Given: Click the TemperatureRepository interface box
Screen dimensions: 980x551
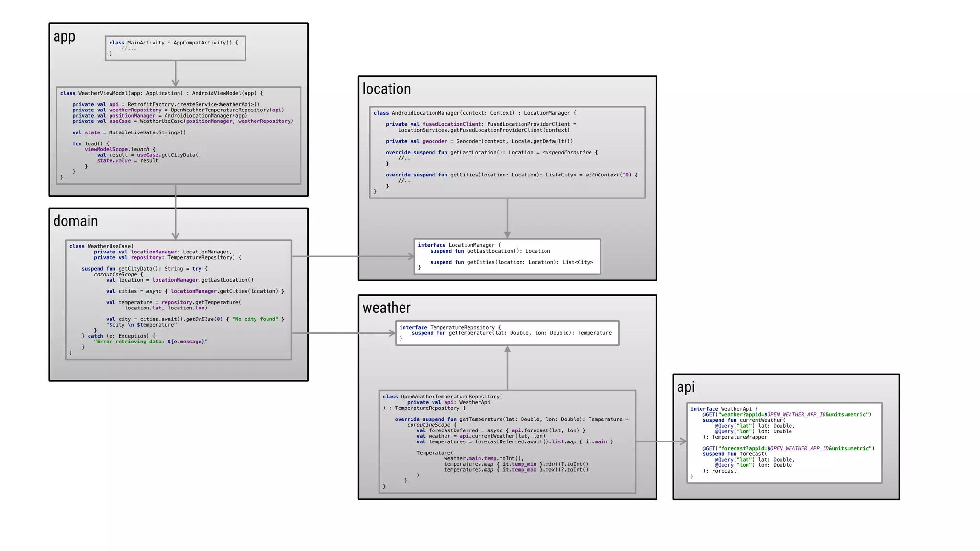Looking at the screenshot, I should tap(507, 333).
